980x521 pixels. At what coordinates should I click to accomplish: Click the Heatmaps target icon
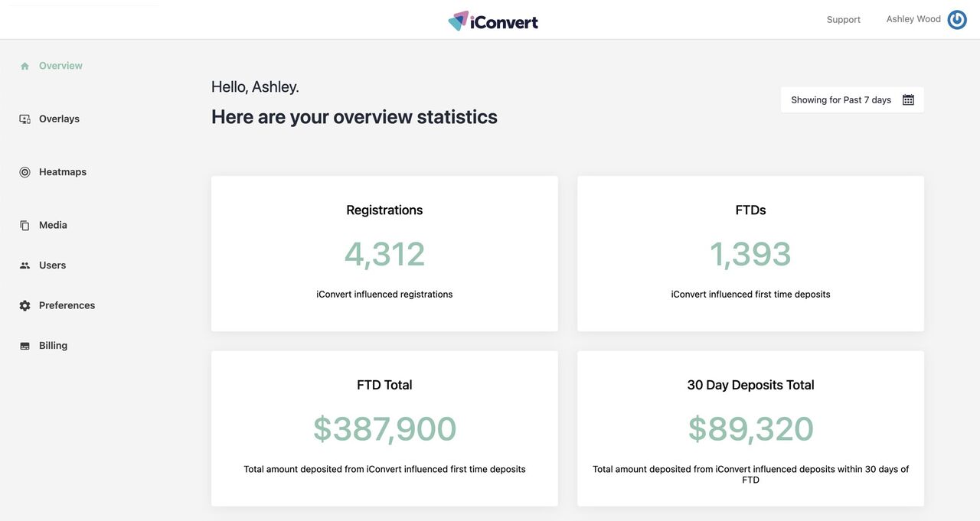click(24, 172)
